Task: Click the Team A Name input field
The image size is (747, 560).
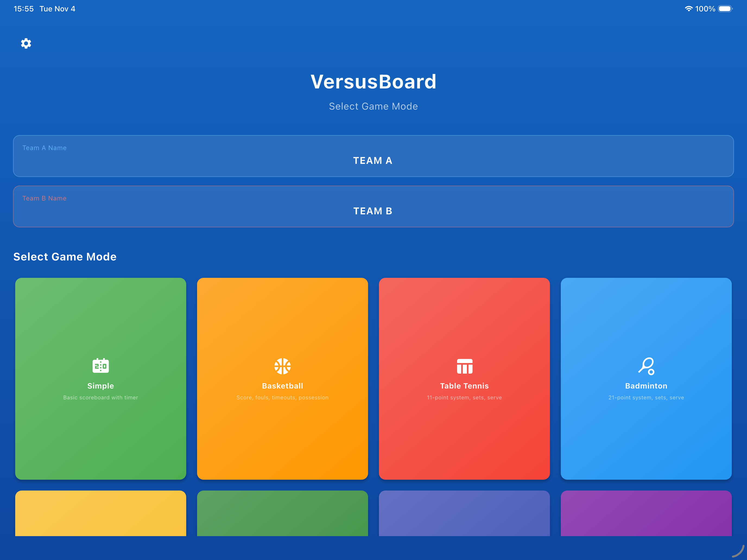Action: (x=373, y=156)
